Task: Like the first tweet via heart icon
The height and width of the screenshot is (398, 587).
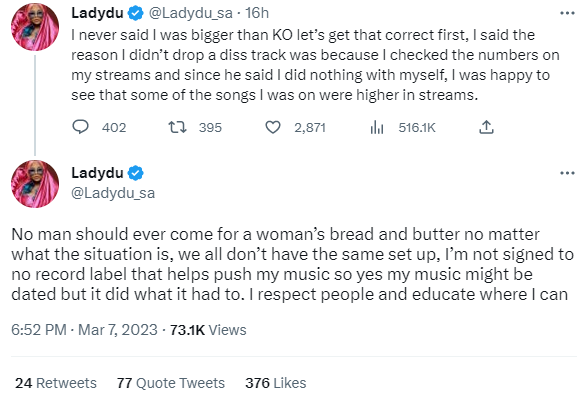Action: pyautogui.click(x=273, y=127)
